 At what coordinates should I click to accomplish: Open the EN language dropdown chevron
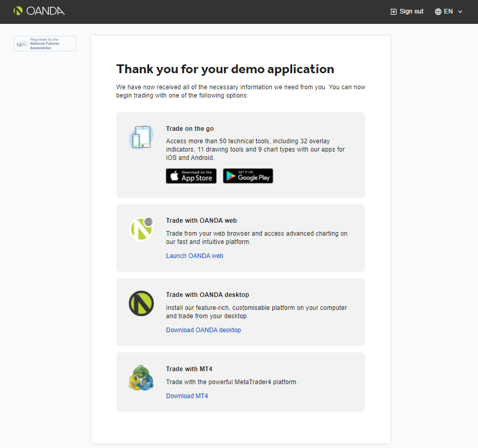pos(460,11)
